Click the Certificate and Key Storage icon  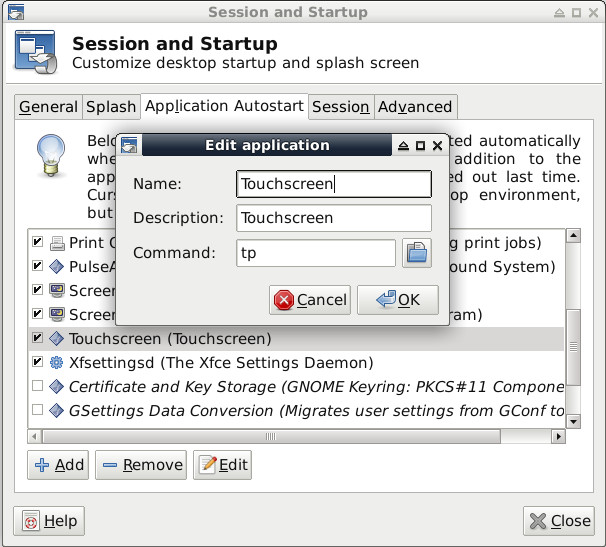[56, 386]
